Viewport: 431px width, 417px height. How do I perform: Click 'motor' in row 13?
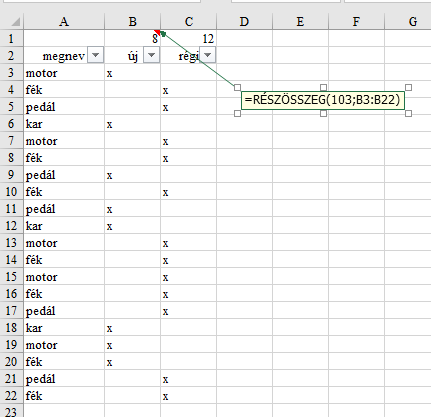click(42, 243)
